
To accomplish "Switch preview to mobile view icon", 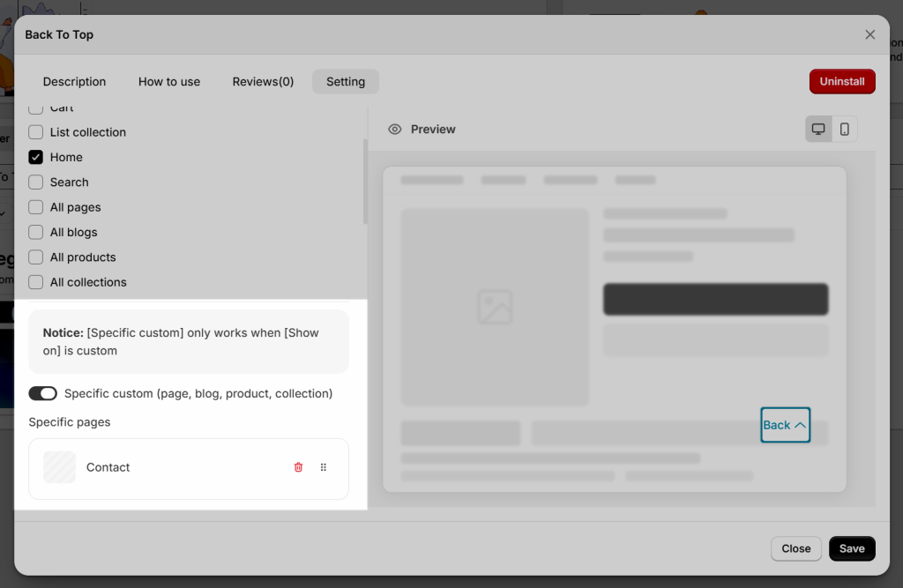I will (844, 129).
